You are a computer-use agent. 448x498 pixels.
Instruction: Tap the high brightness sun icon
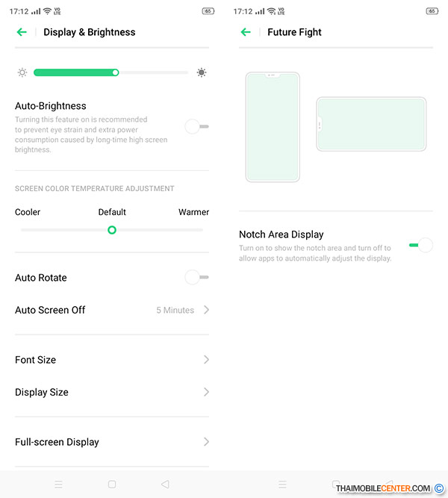[x=202, y=72]
